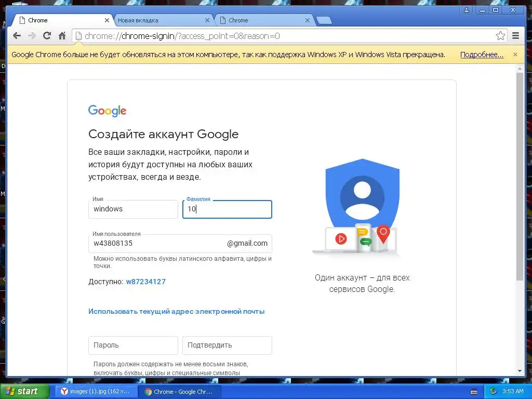Image resolution: width=532 pixels, height=399 pixels.
Task: Click the scrollbar up arrow
Action: click(520, 69)
